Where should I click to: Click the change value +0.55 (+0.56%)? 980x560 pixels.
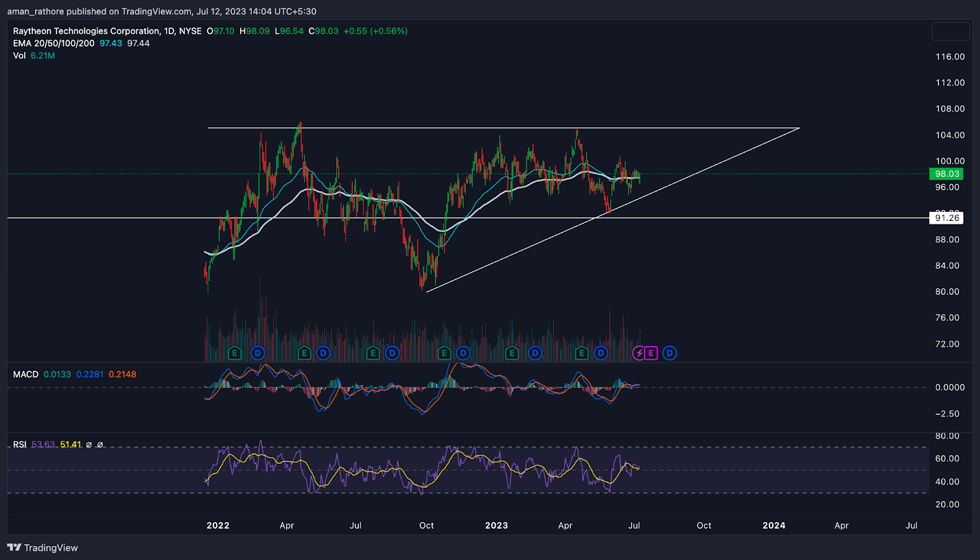(x=375, y=31)
